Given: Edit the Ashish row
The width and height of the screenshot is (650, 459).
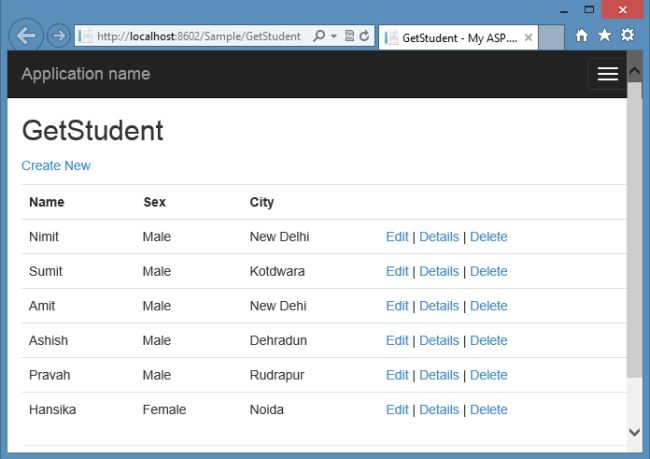Looking at the screenshot, I should [x=397, y=340].
